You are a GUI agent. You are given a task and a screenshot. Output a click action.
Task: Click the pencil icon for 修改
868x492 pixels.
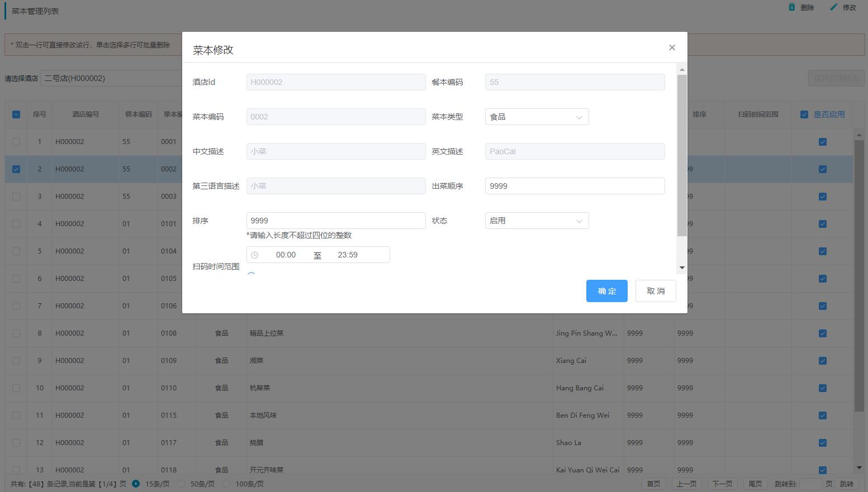(x=834, y=7)
